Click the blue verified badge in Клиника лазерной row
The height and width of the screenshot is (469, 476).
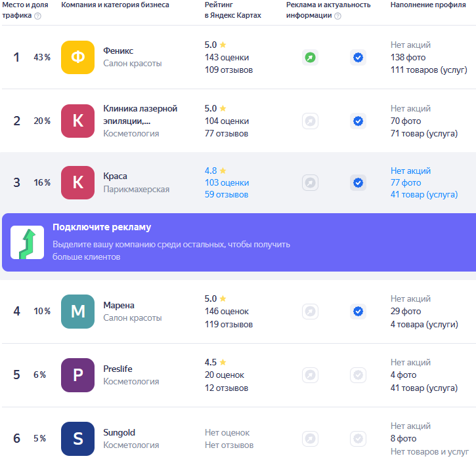pyautogui.click(x=358, y=121)
